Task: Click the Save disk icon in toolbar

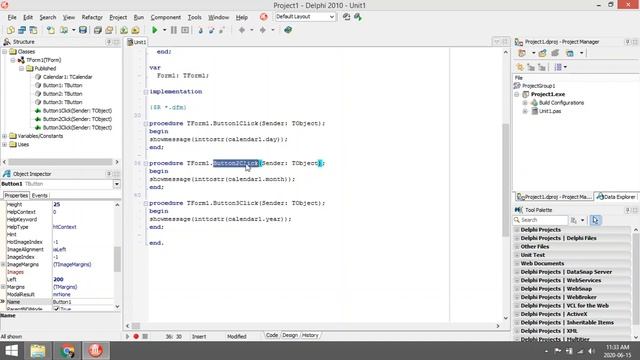Action: 83,30
